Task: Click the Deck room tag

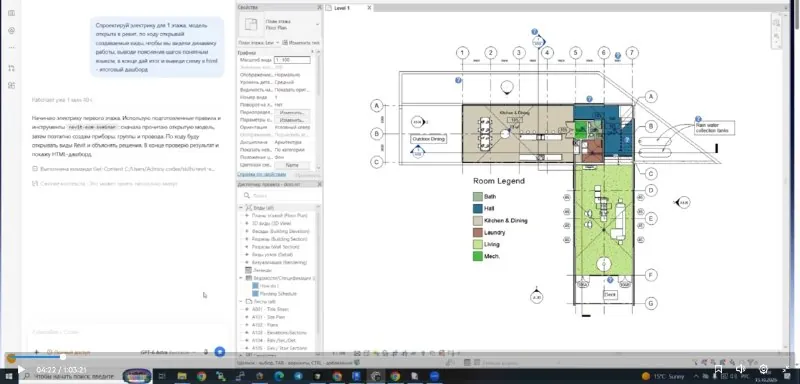Action: (610, 295)
